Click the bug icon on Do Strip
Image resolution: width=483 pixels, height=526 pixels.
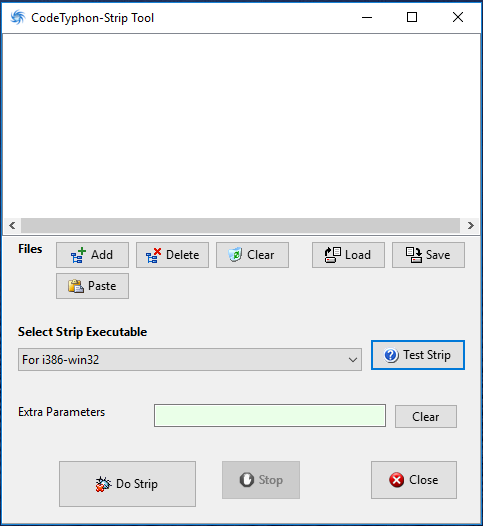pyautogui.click(x=103, y=484)
